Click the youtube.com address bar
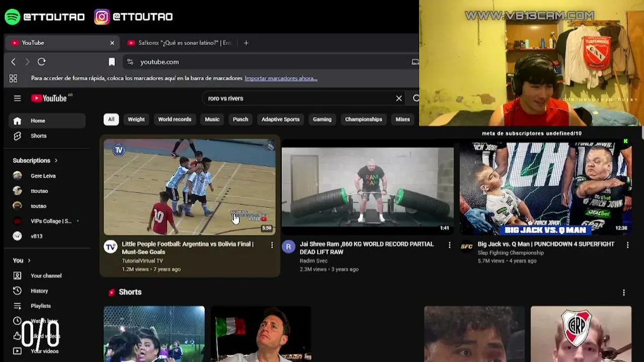The height and width of the screenshot is (362, 644). tap(272, 62)
